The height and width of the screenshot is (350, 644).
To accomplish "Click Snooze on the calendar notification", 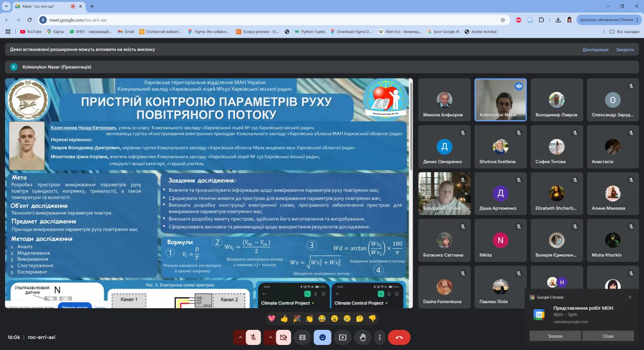I will click(555, 336).
